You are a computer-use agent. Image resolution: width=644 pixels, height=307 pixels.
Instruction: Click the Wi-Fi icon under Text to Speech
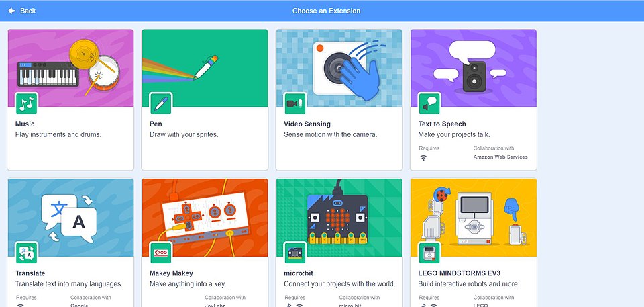click(x=423, y=158)
